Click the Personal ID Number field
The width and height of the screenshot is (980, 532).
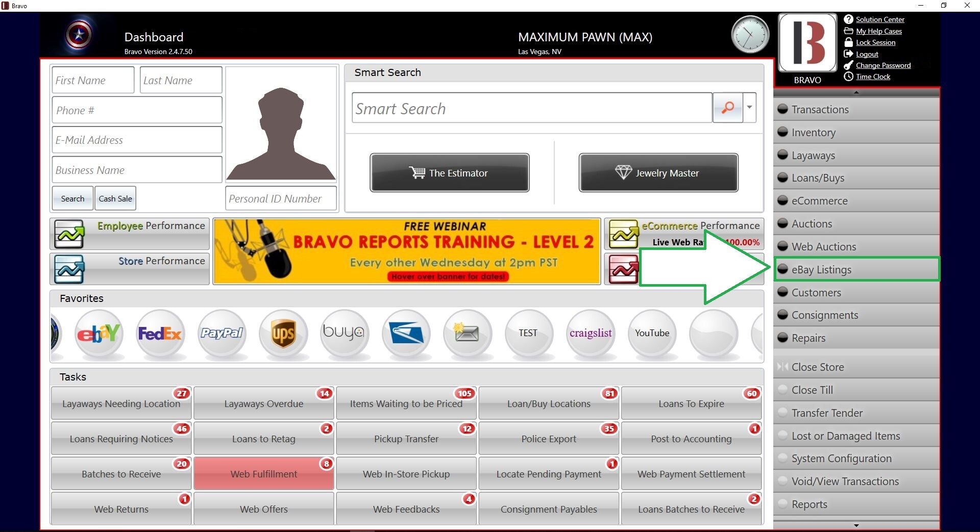pyautogui.click(x=281, y=198)
